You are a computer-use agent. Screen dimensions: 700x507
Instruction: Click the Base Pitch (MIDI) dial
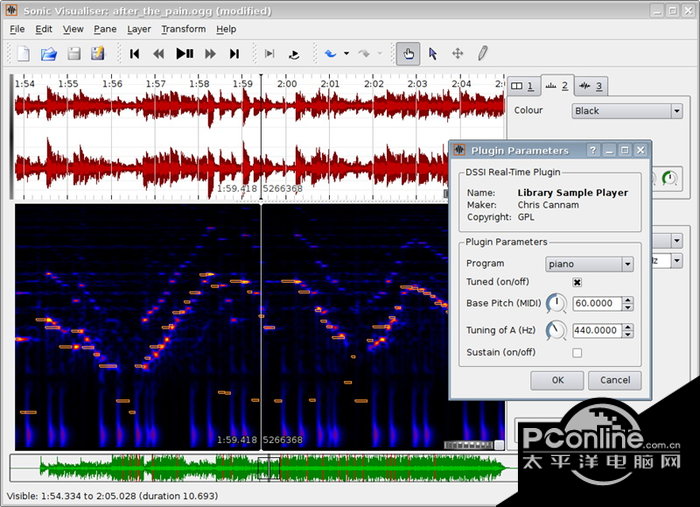click(x=556, y=304)
